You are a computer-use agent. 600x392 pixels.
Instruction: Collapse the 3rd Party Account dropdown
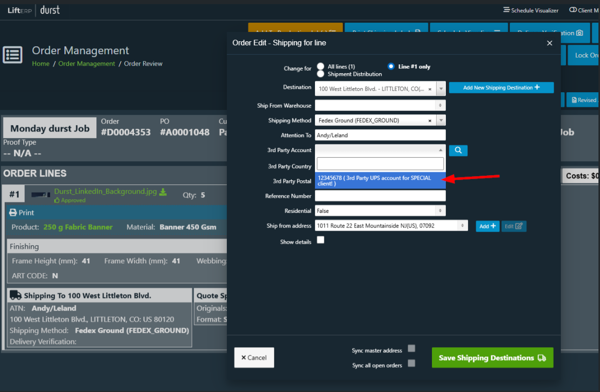click(440, 150)
